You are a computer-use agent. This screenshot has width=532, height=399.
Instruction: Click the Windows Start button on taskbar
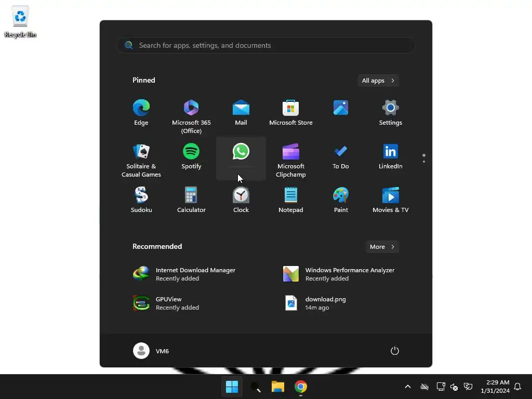(232, 387)
